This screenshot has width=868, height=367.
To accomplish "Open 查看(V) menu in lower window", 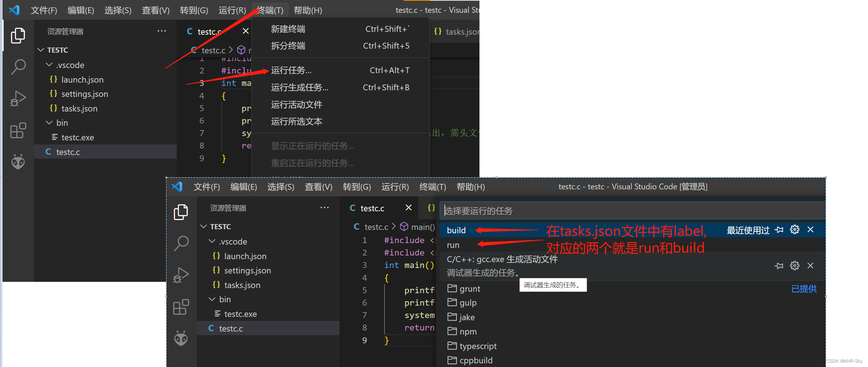I will (x=318, y=187).
